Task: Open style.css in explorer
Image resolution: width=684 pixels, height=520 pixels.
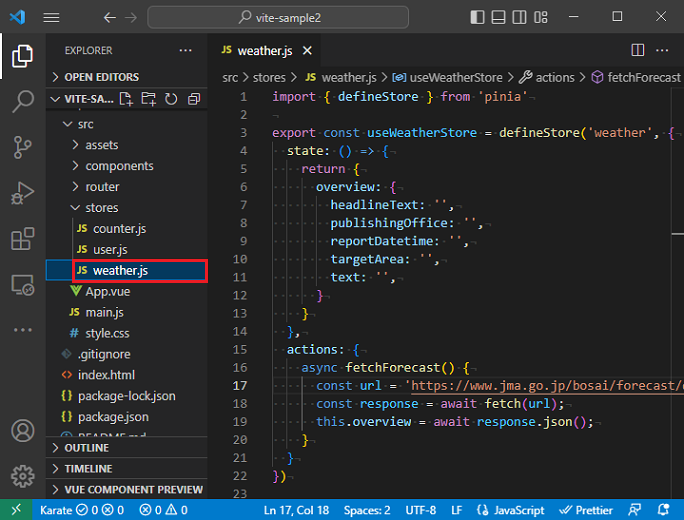Action: coord(127,333)
